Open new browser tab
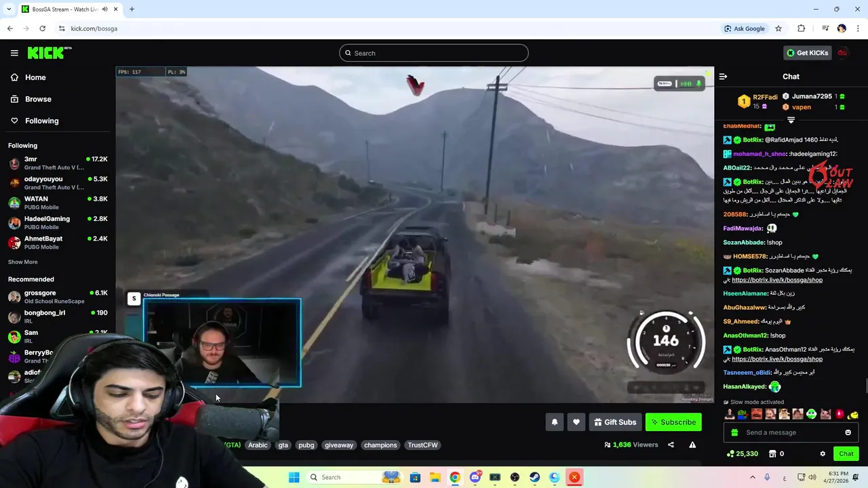Image resolution: width=868 pixels, height=488 pixels. click(x=132, y=9)
